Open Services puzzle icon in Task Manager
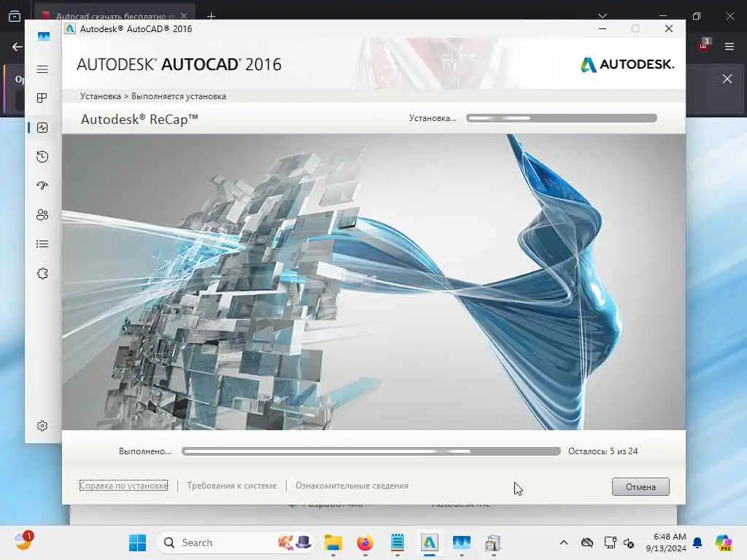747x560 pixels. [x=42, y=273]
